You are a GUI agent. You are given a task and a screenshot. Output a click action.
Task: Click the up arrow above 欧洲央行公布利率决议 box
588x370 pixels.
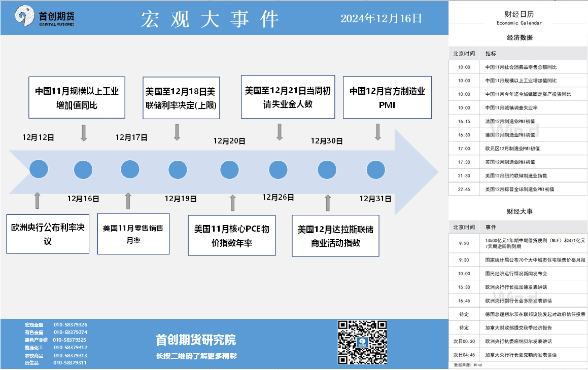click(37, 200)
